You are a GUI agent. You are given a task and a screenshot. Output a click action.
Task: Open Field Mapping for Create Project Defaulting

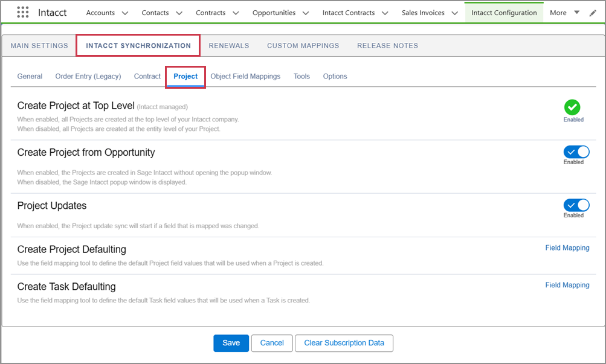click(567, 247)
